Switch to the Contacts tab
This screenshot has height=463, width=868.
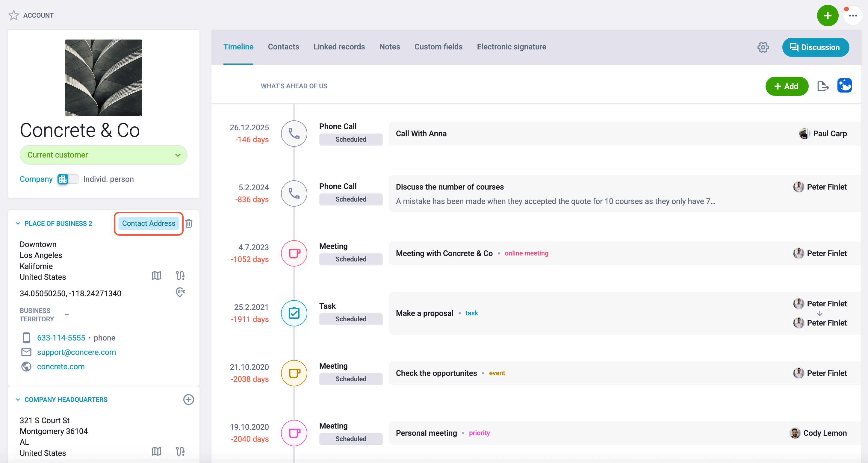coord(283,47)
